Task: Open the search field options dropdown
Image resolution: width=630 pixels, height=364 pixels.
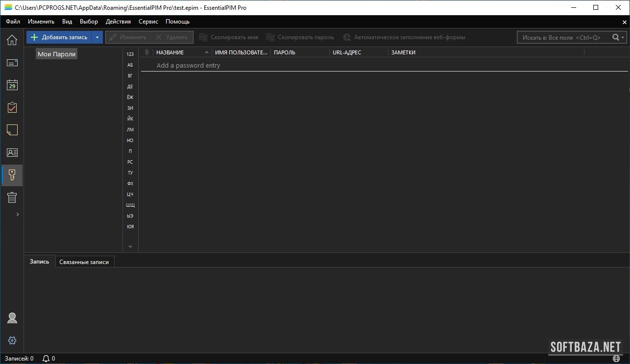Action: tap(623, 38)
